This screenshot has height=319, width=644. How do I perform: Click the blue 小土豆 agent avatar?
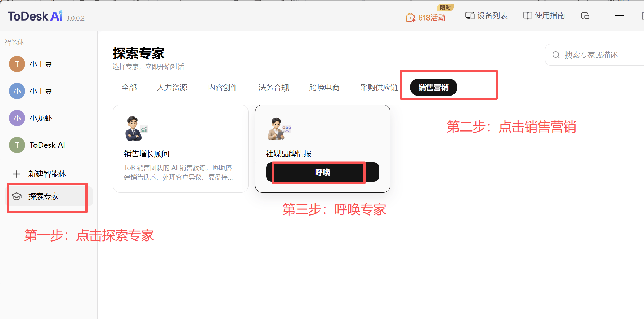(x=17, y=91)
